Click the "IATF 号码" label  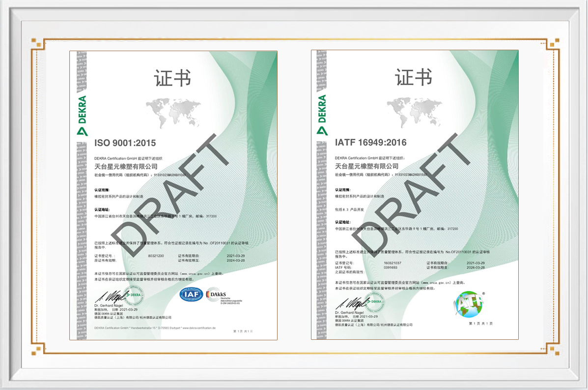point(343,268)
